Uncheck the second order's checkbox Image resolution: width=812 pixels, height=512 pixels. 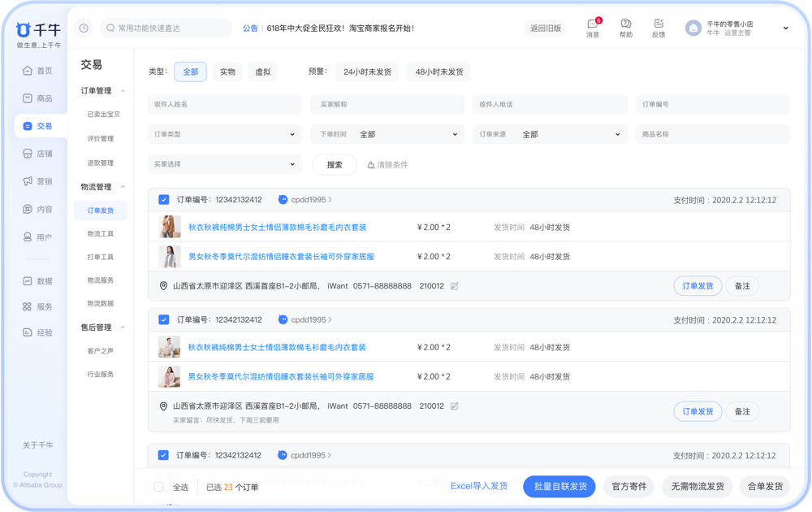164,320
